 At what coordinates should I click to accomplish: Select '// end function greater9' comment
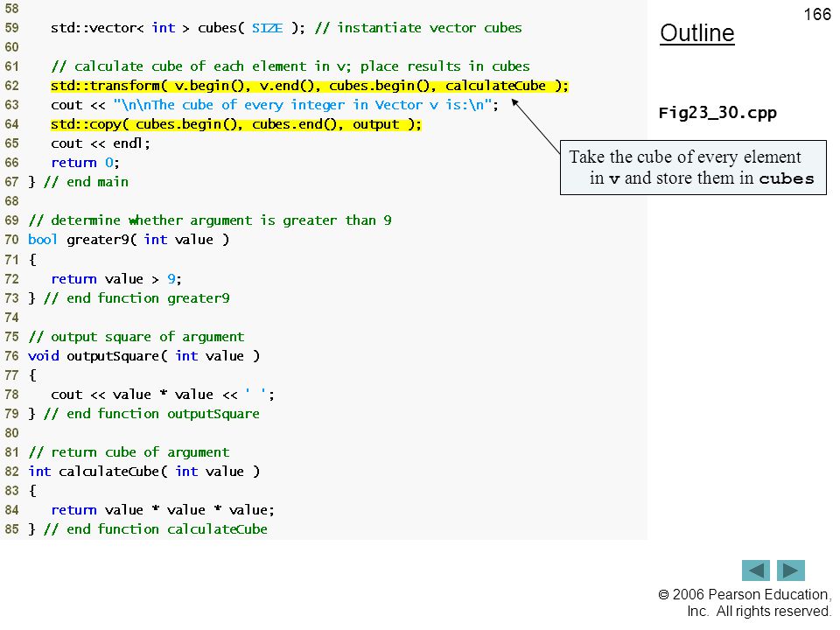click(x=136, y=298)
